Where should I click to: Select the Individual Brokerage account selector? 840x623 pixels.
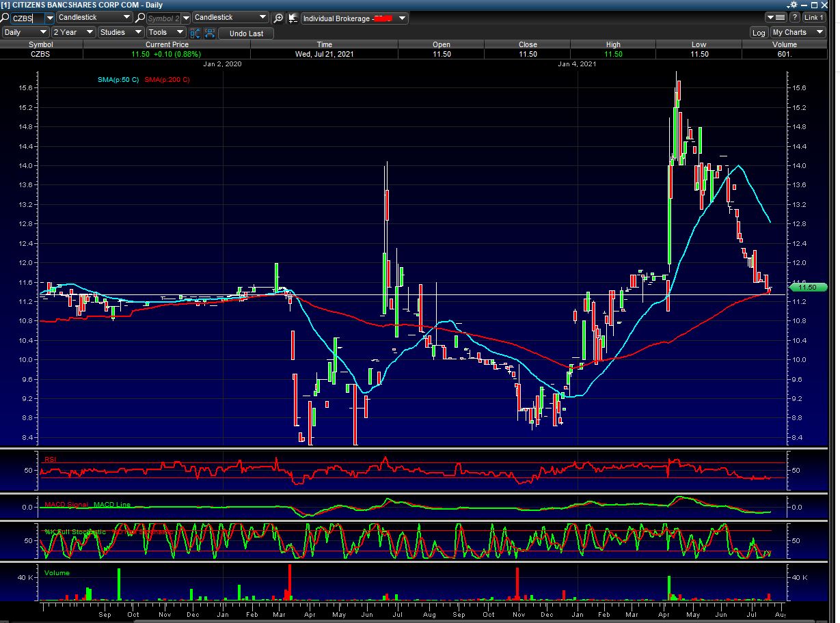coord(354,18)
